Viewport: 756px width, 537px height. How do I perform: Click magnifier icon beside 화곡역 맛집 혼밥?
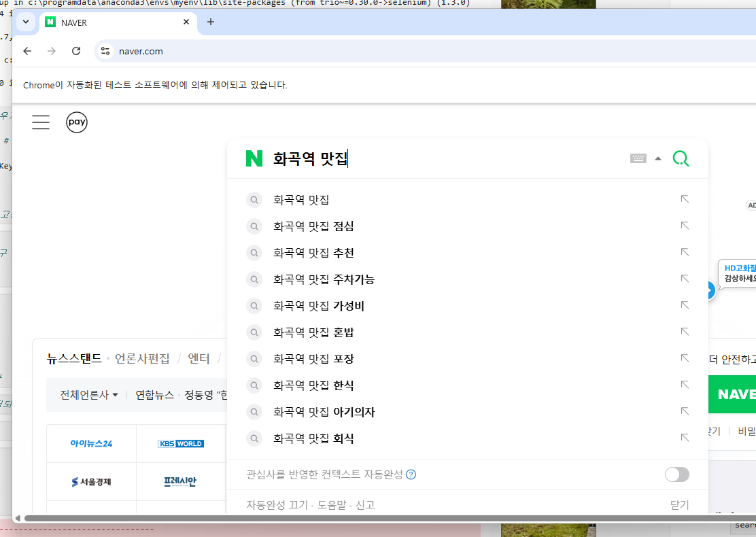point(254,332)
